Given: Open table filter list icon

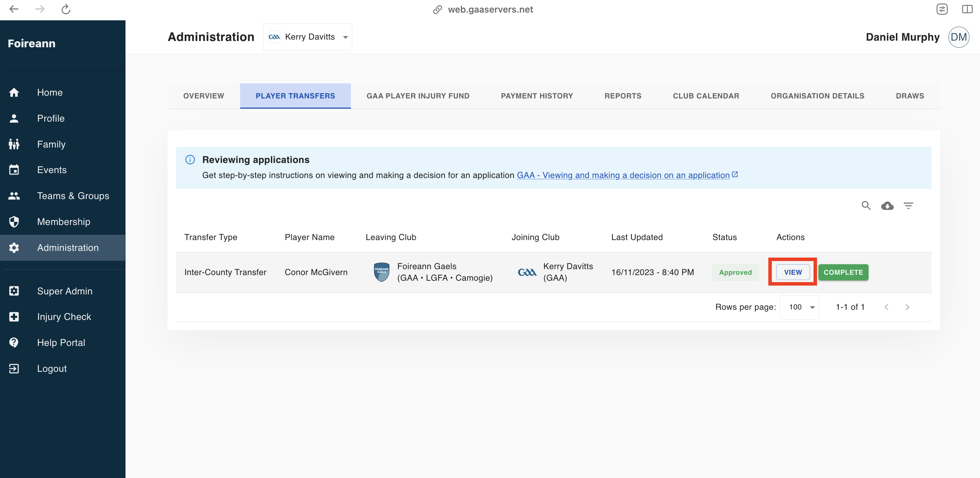Looking at the screenshot, I should 908,206.
